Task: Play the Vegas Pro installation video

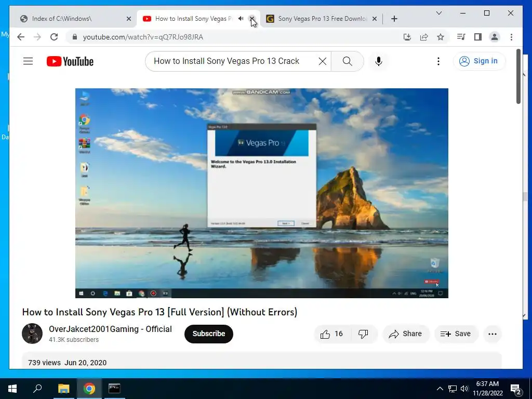Action: (x=262, y=193)
